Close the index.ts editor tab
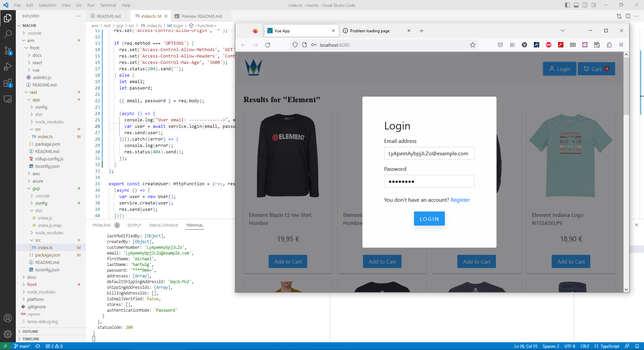The width and height of the screenshot is (644, 350). [166, 16]
